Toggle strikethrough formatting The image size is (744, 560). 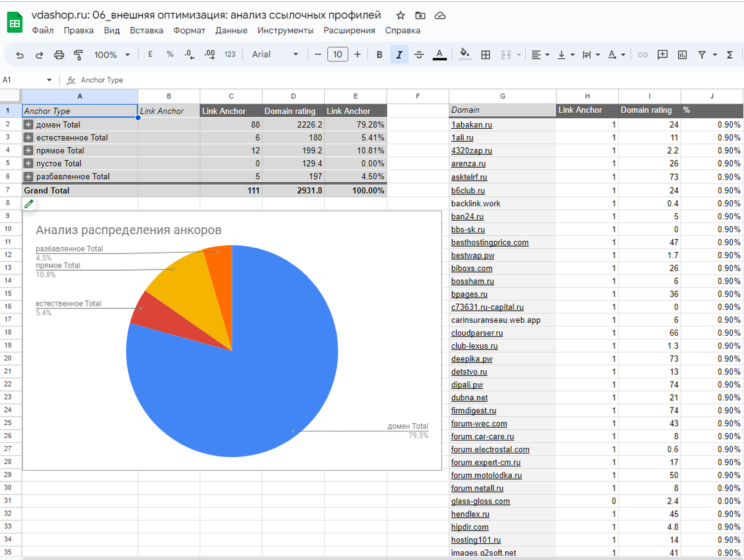419,55
